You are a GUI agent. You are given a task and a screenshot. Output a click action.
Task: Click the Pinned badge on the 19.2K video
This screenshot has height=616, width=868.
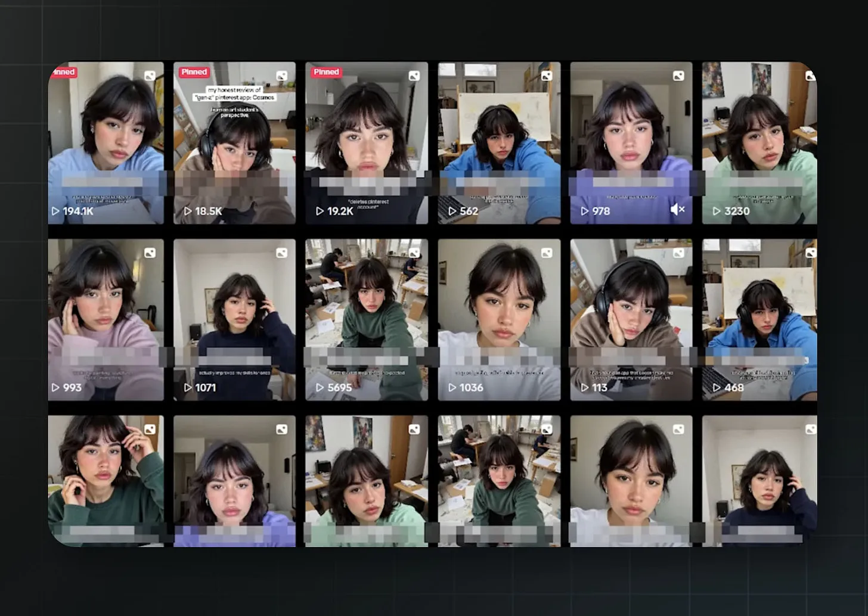(x=326, y=72)
